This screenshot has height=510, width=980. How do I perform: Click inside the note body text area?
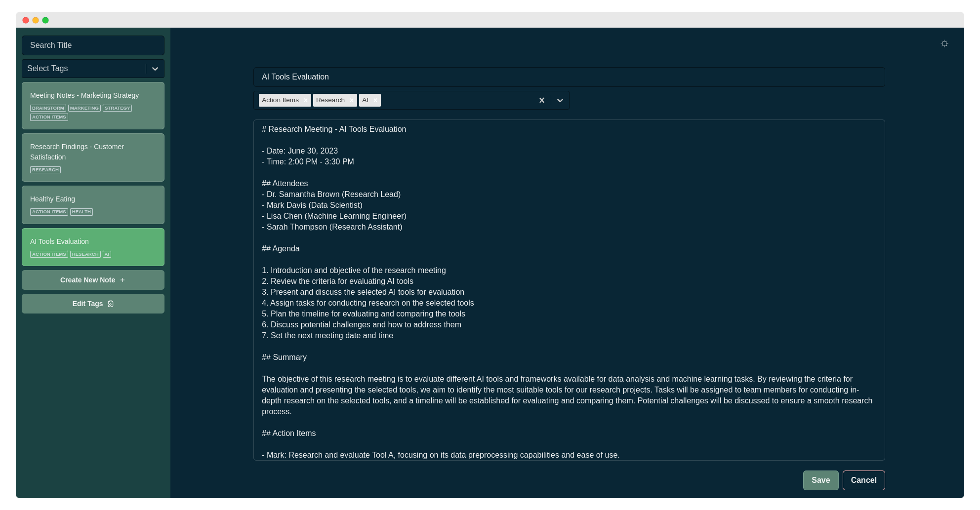click(569, 290)
